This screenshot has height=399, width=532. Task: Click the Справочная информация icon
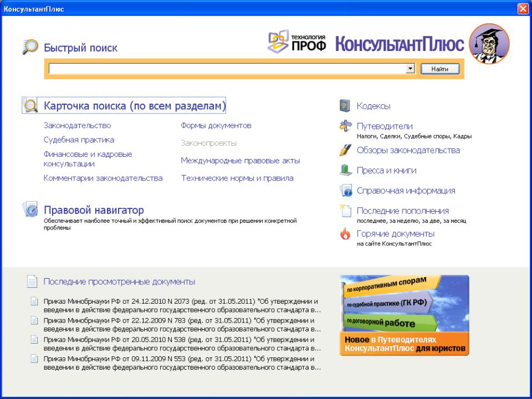pyautogui.click(x=346, y=190)
